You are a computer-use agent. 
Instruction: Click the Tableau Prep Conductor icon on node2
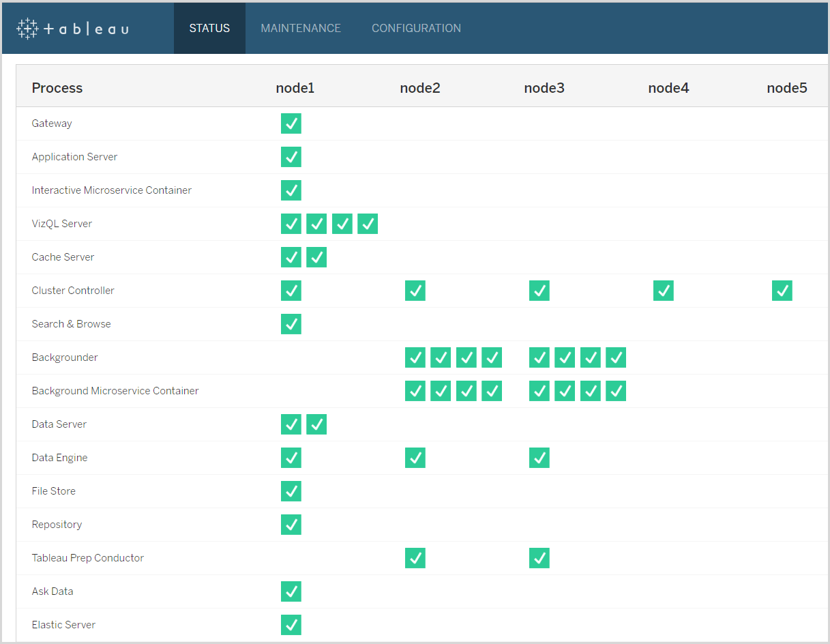pyautogui.click(x=415, y=558)
